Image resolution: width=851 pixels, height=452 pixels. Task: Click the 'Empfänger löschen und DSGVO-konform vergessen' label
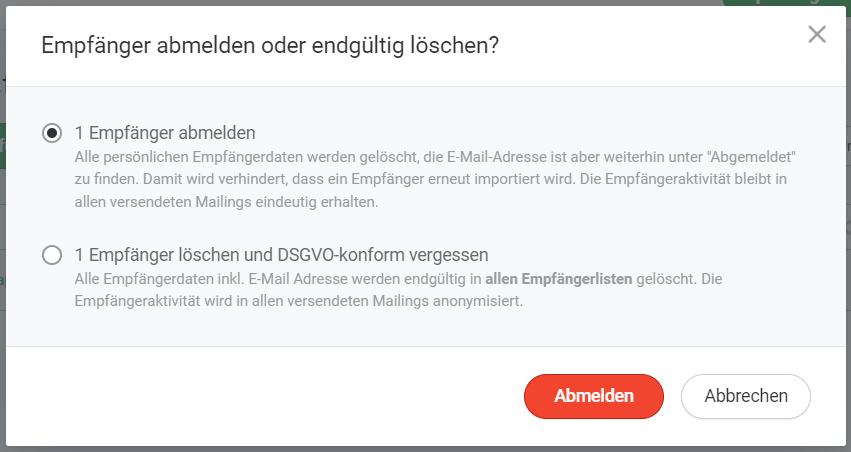[281, 255]
